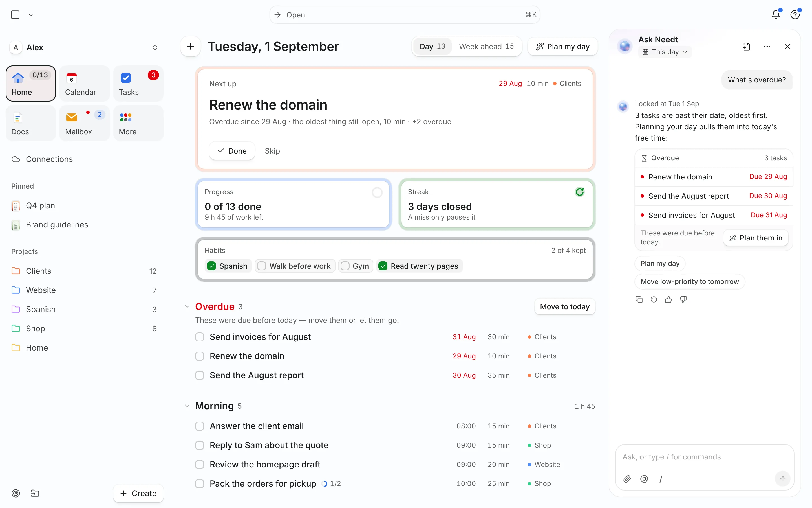Insert a mention with the @ icon
This screenshot has width=812, height=508.
click(644, 479)
